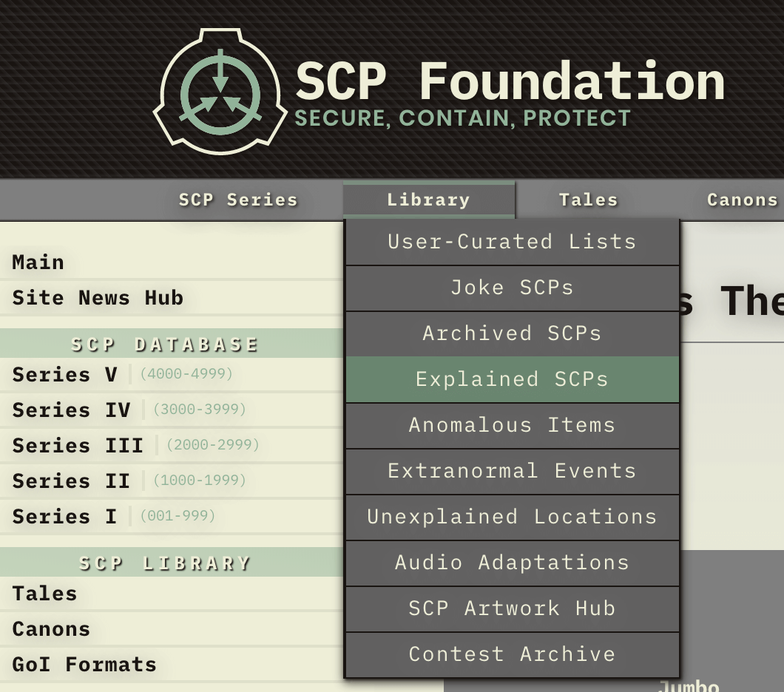Open Audio Adaptations from the menu
Image resolution: width=784 pixels, height=692 pixels.
tap(512, 563)
